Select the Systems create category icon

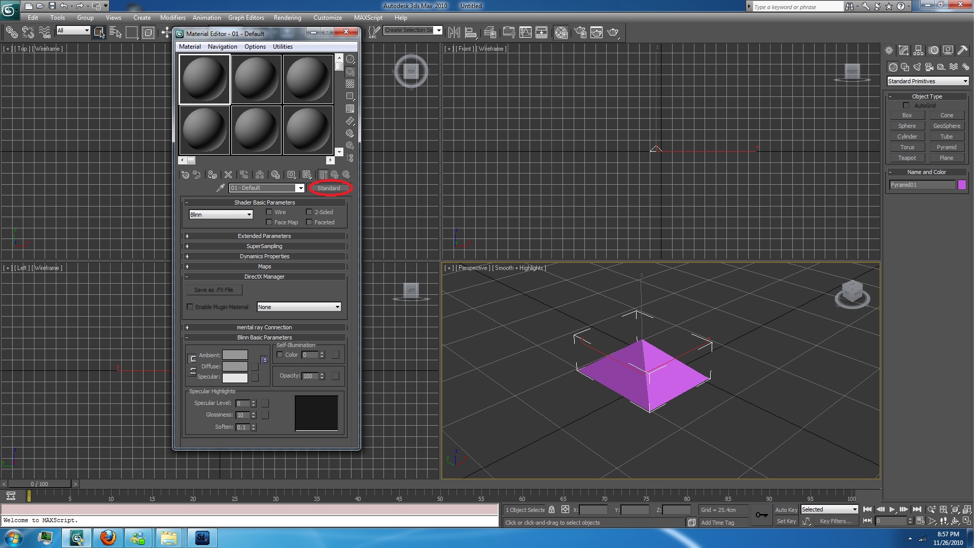pyautogui.click(x=965, y=67)
